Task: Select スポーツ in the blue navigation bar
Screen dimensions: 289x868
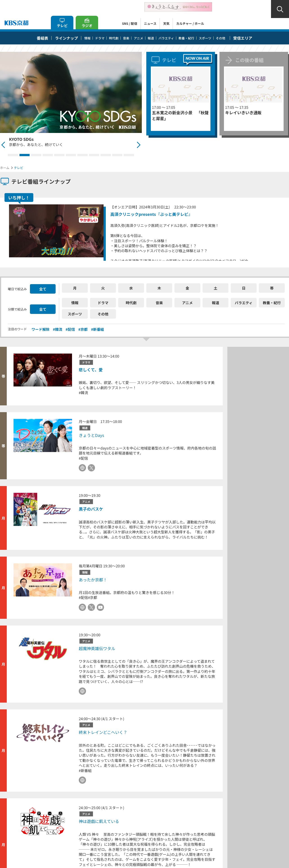Action: point(205,38)
